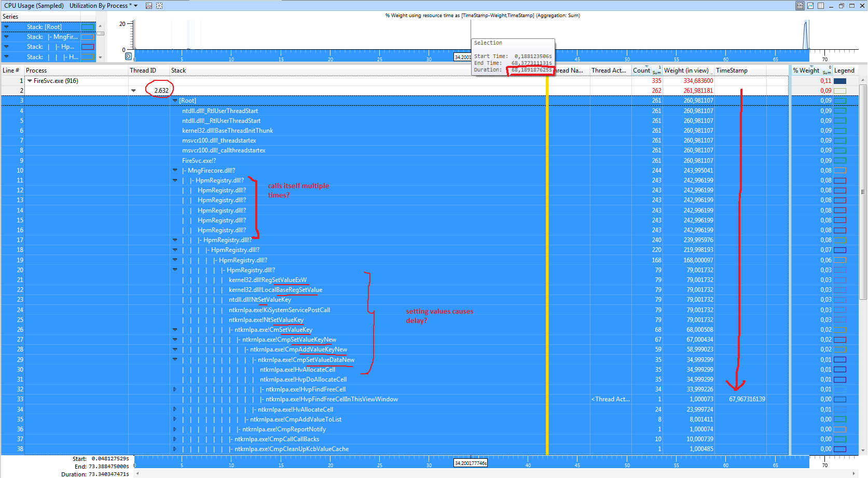This screenshot has width=868, height=478.
Task: Switch to table-only display
Action: [x=821, y=6]
